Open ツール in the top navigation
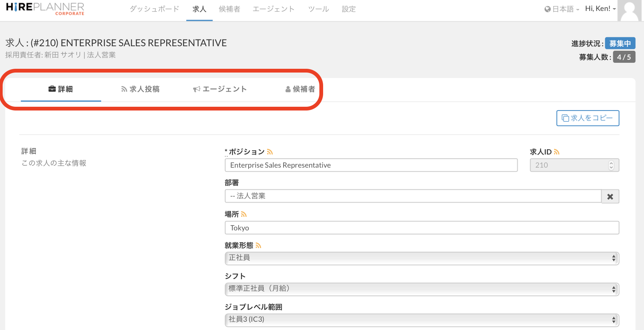644x330 pixels. [x=318, y=9]
